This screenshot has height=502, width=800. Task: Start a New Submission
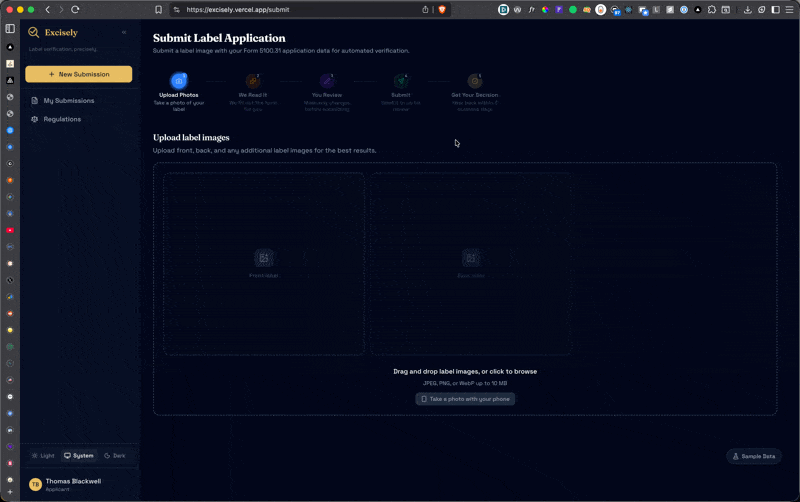tap(79, 74)
